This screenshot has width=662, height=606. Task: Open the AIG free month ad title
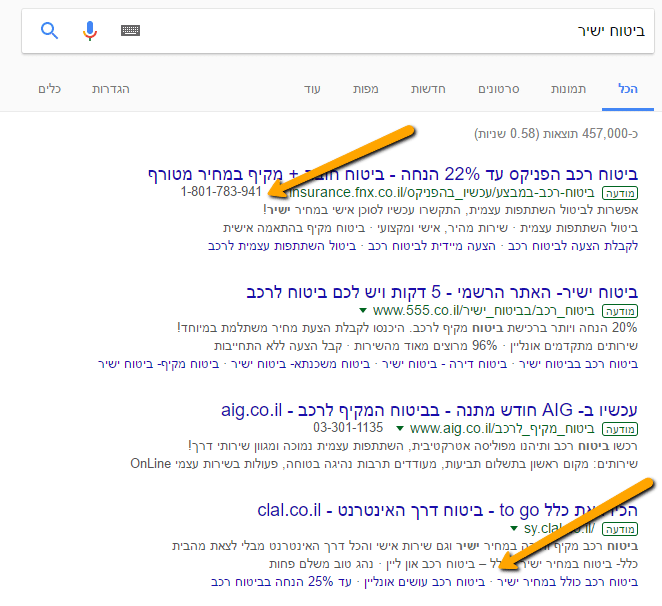point(429,410)
